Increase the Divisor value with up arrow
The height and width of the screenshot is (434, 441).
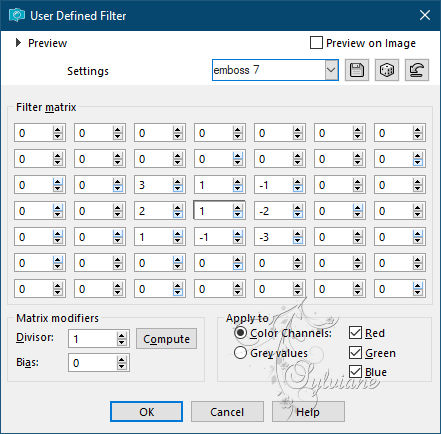tap(122, 336)
